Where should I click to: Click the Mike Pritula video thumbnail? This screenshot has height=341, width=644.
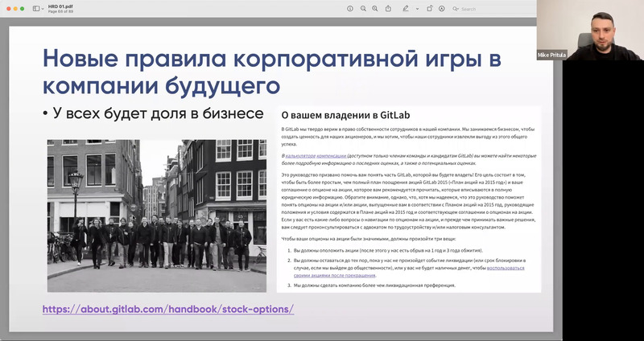[589, 31]
